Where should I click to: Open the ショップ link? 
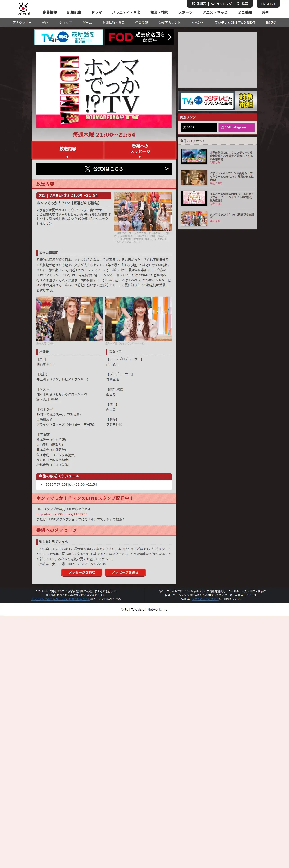[x=65, y=23]
